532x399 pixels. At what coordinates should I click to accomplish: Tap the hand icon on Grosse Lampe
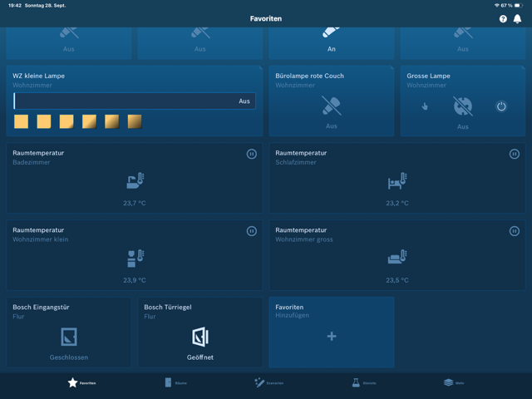[425, 106]
